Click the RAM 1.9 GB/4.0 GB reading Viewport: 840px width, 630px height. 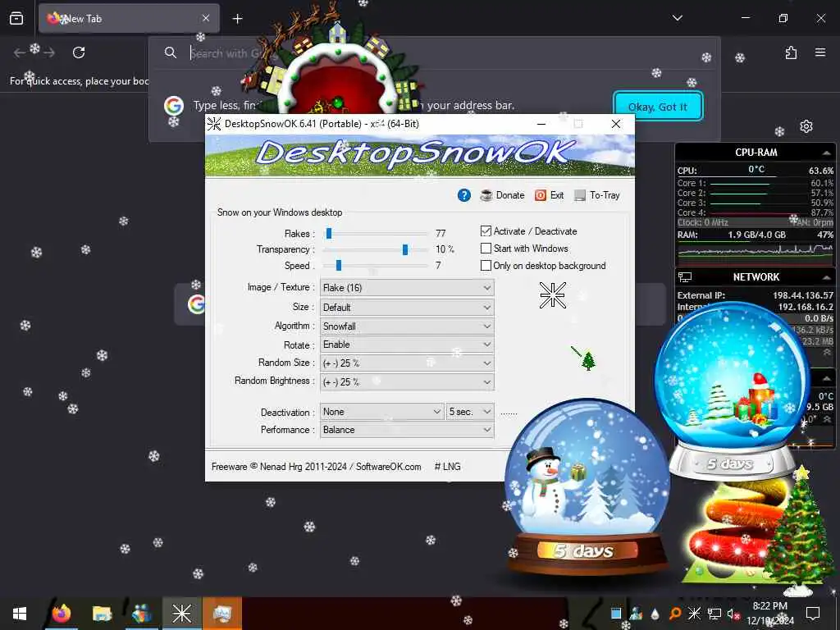pyautogui.click(x=756, y=235)
